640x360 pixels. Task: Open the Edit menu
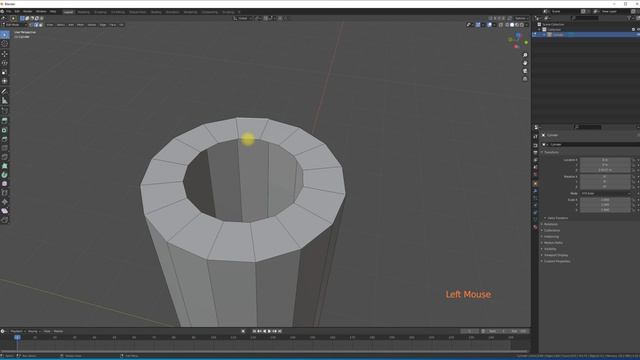pos(17,11)
